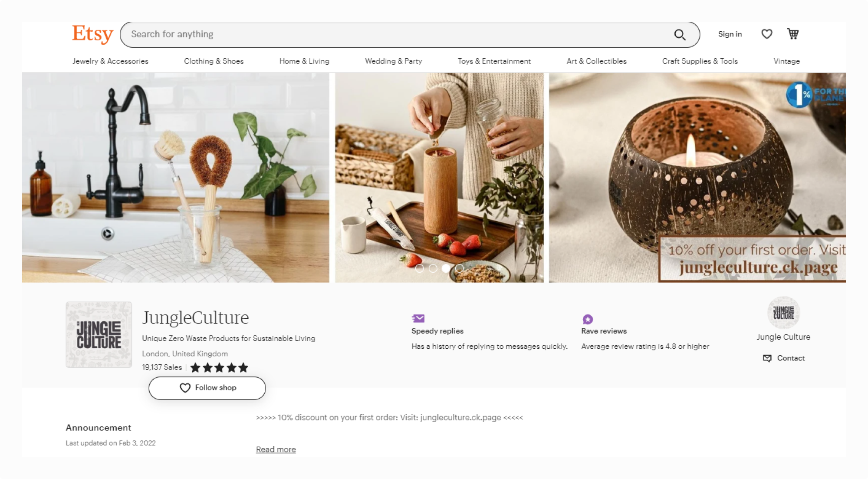Viewport: 868px width, 479px height.
Task: Select the second carousel dot
Action: (433, 268)
